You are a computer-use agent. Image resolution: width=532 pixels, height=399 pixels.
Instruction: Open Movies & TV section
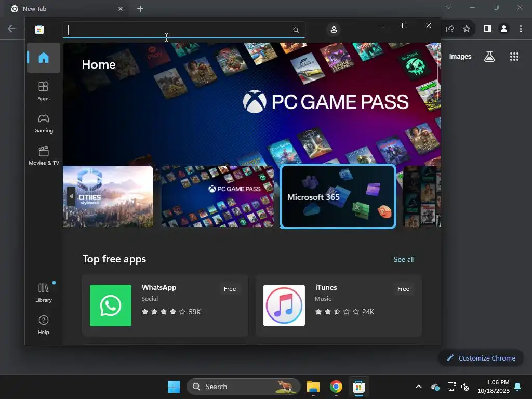[44, 155]
